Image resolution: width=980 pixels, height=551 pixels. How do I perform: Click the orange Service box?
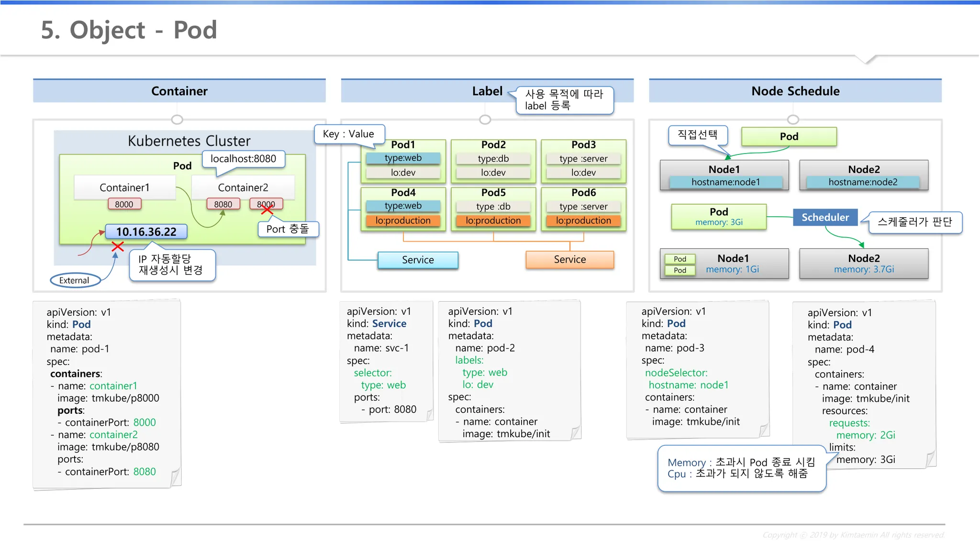(569, 259)
